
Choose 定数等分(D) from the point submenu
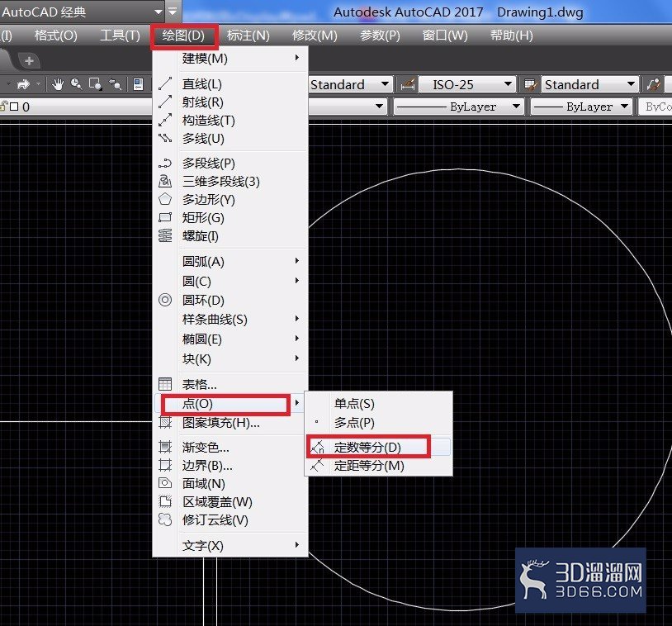[x=368, y=448]
